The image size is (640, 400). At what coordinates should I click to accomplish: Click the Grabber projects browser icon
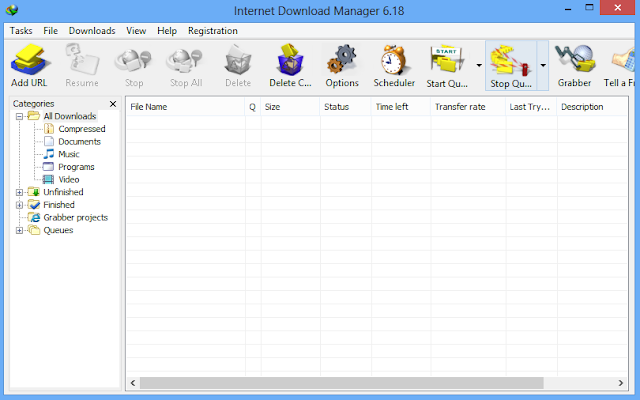tap(34, 218)
